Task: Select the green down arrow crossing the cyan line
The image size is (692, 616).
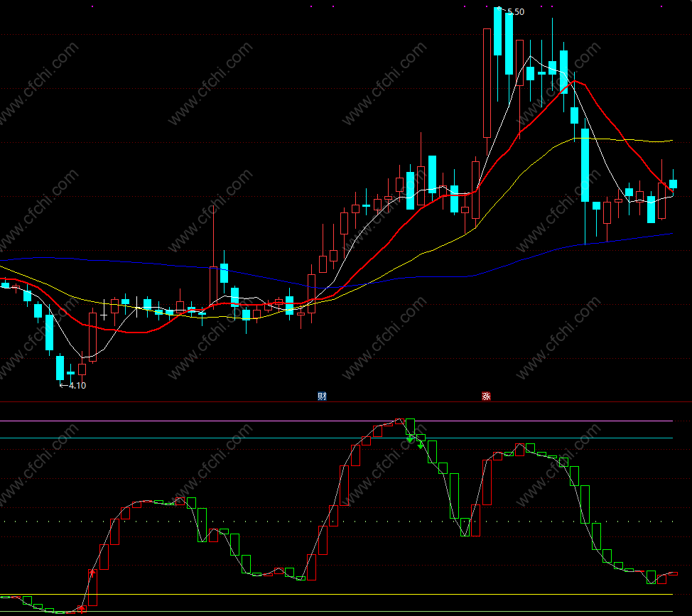Action: click(410, 438)
